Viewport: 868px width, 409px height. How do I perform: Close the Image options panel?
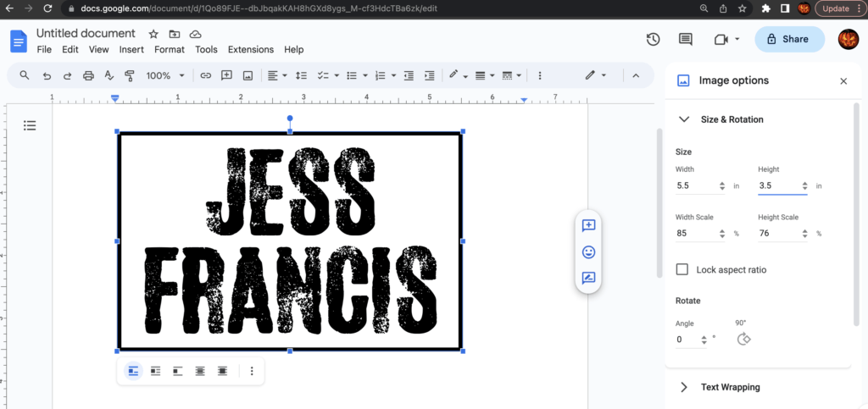(x=843, y=81)
